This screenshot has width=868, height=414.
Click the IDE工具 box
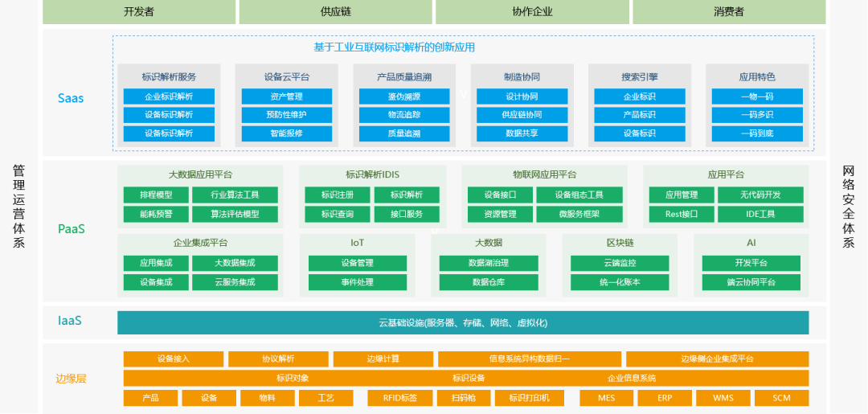tap(760, 214)
